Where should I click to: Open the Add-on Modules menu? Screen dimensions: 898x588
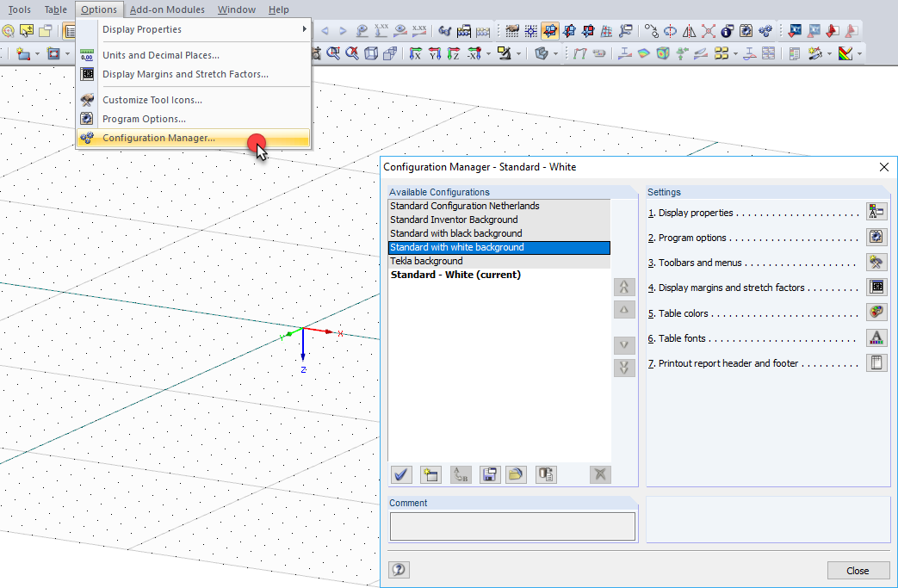point(167,9)
